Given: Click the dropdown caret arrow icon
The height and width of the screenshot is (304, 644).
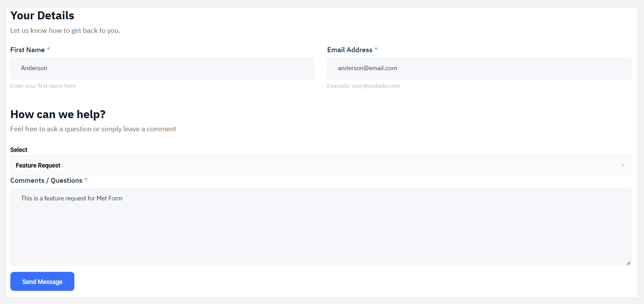Looking at the screenshot, I should (x=623, y=165).
